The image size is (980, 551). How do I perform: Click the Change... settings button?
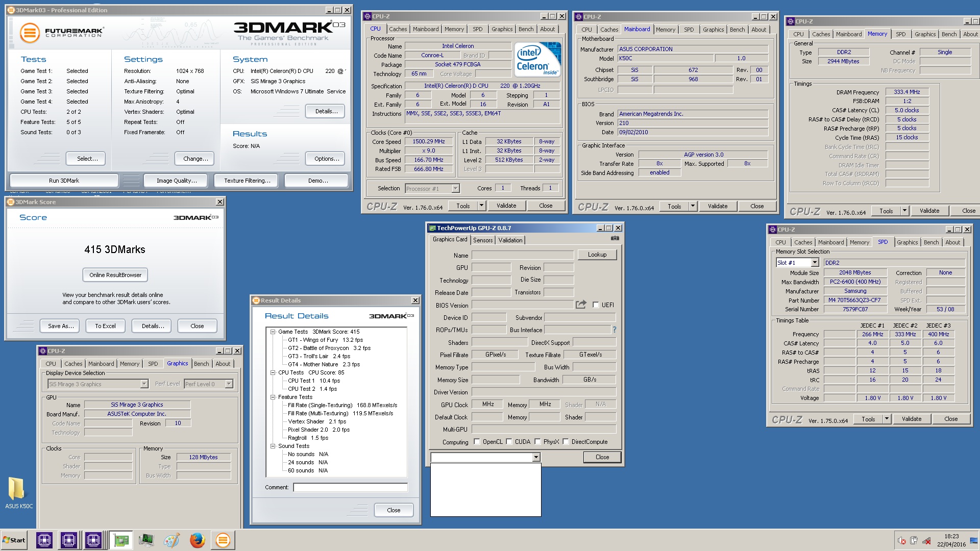[194, 159]
